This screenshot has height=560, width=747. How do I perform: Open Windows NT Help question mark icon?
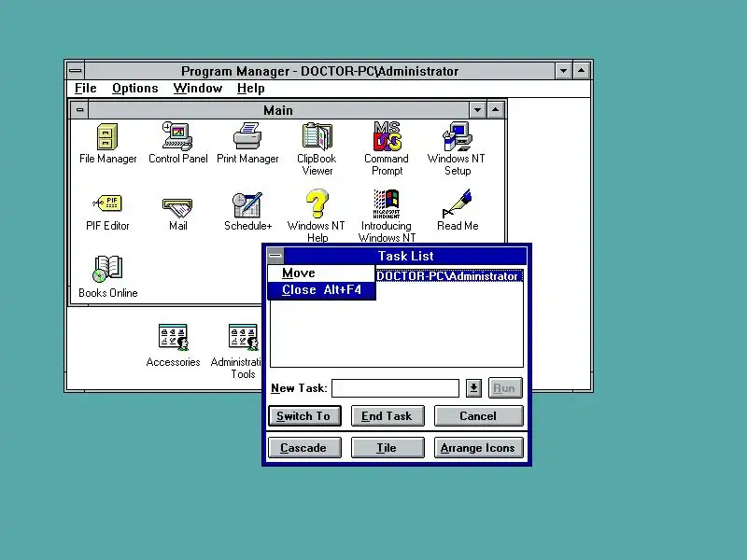pos(317,203)
